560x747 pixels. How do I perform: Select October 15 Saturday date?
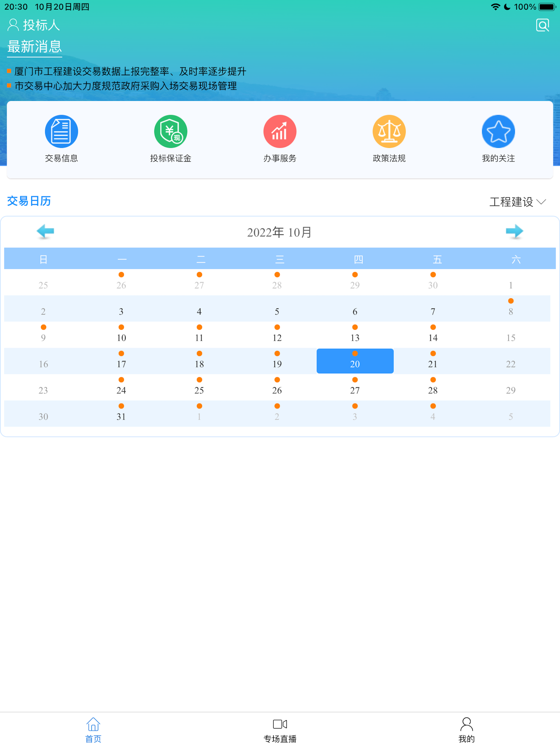[x=511, y=334]
